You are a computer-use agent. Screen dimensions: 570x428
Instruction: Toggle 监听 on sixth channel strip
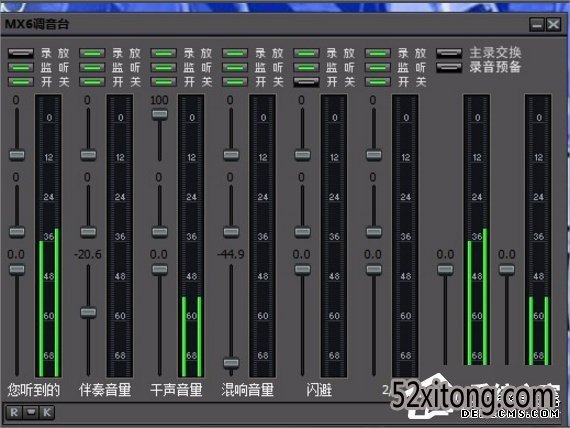coord(378,68)
